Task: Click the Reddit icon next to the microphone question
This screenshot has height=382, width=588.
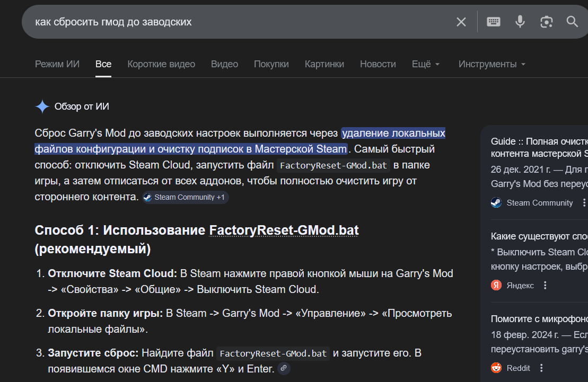Action: [496, 368]
